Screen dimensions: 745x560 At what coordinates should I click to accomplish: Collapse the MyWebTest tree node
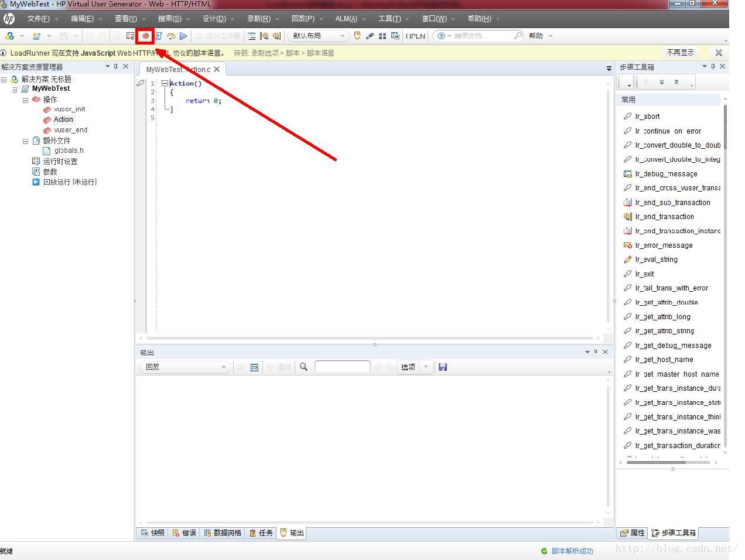15,90
